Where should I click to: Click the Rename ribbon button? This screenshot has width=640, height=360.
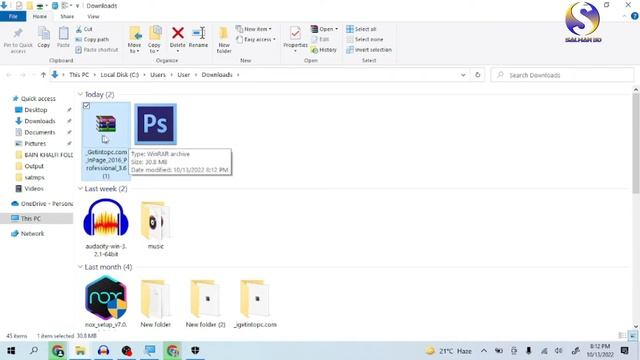(198, 38)
